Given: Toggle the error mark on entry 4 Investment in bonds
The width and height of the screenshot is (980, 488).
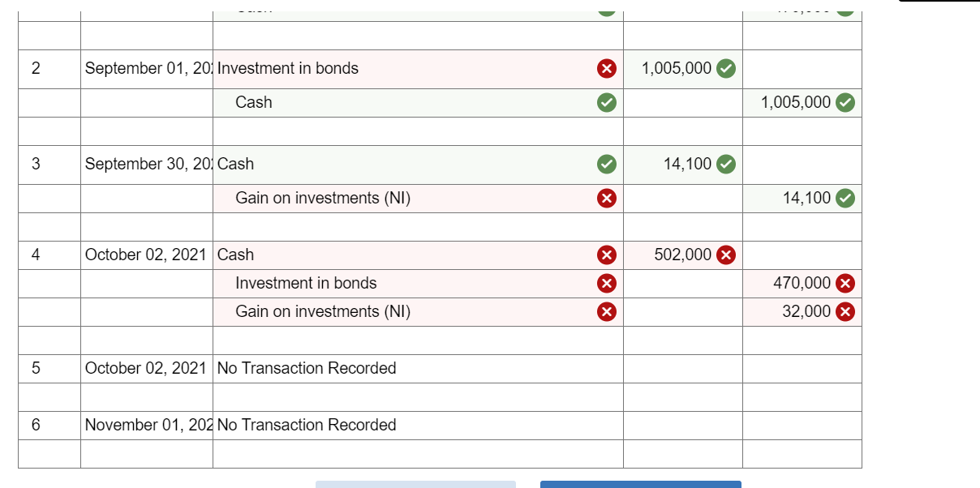Looking at the screenshot, I should (x=606, y=283).
